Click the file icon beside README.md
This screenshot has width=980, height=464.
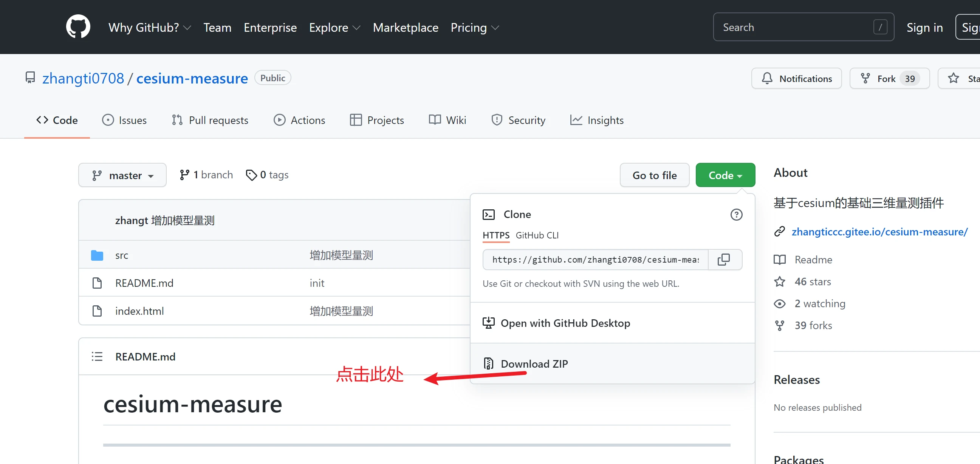[97, 283]
